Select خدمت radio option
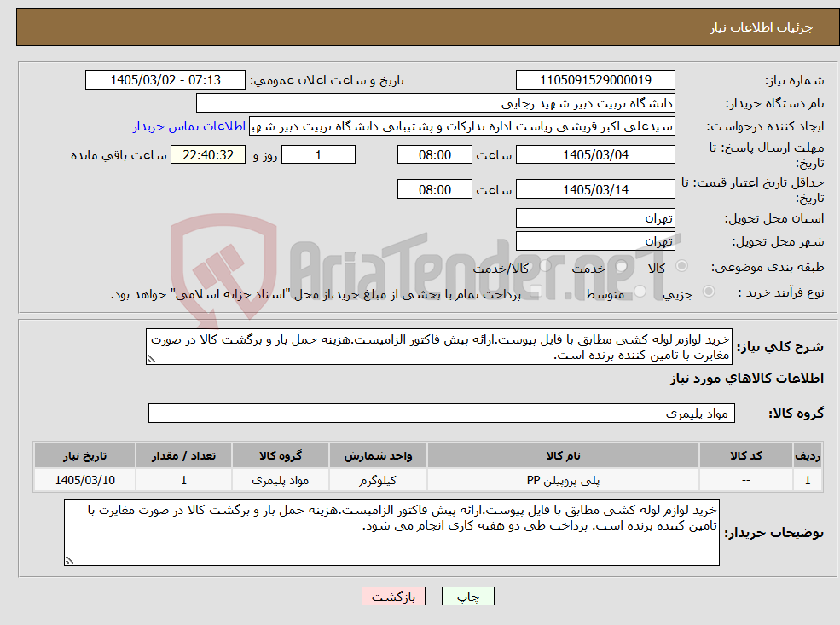This screenshot has height=625, width=840. [x=622, y=266]
